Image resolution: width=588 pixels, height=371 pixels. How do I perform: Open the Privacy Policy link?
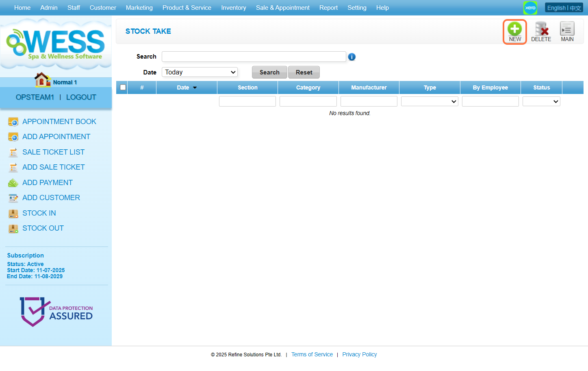click(359, 354)
